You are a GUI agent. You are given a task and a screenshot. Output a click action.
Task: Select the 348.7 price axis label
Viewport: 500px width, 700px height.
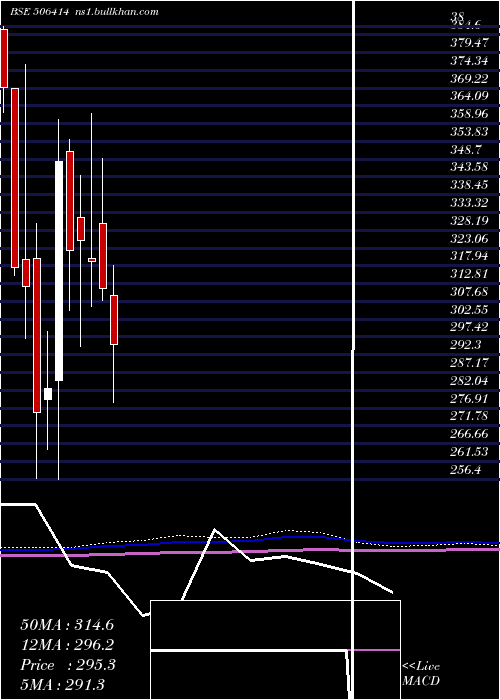(465, 150)
